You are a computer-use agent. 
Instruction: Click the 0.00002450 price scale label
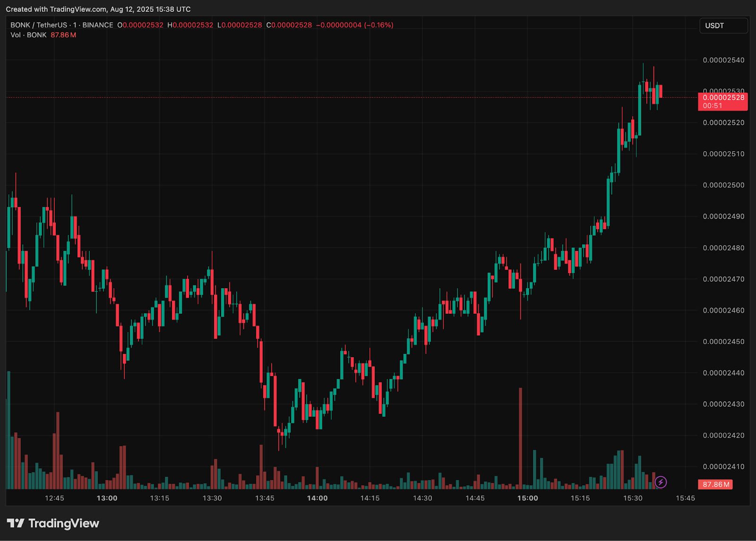coord(723,342)
